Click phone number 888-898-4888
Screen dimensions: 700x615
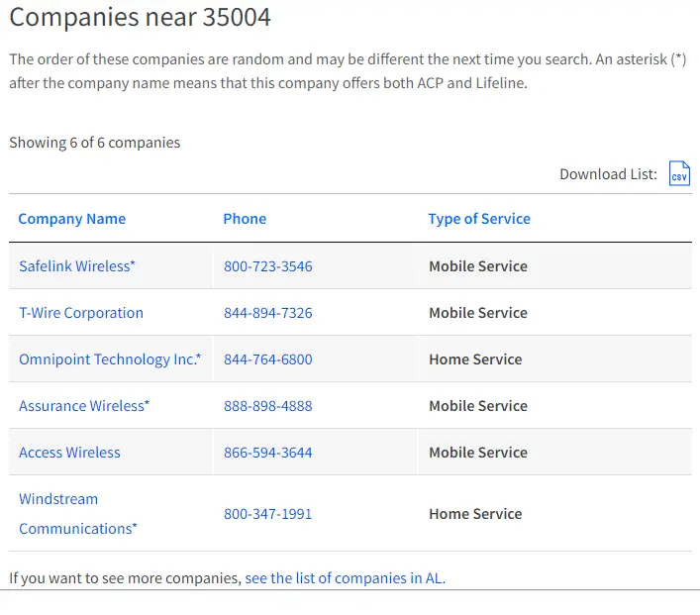point(268,405)
